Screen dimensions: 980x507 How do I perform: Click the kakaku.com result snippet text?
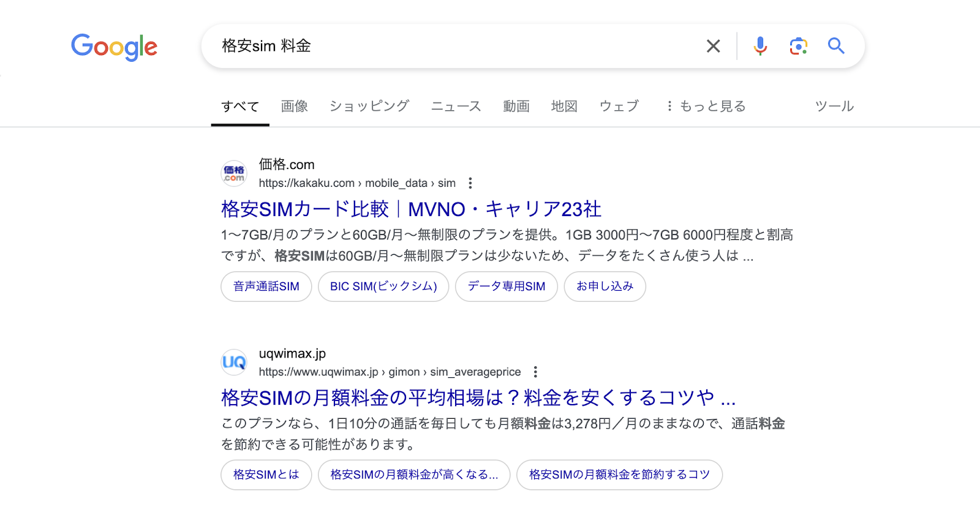tap(507, 245)
